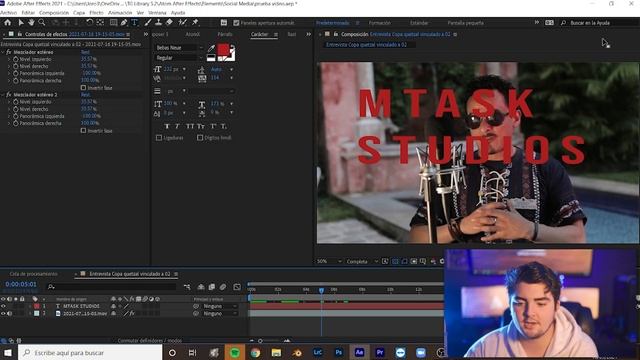Select the Zoom magnifier tool
640x360 pixels.
[x=42, y=23]
